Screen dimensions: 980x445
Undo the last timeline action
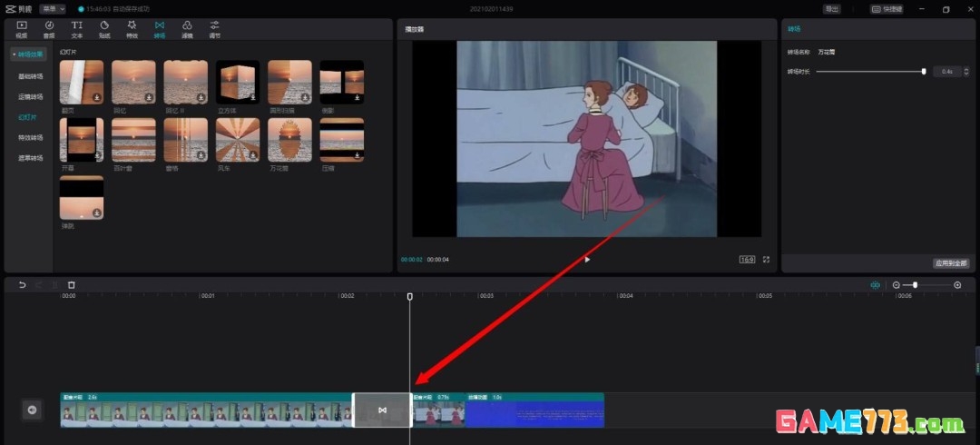pyautogui.click(x=23, y=285)
